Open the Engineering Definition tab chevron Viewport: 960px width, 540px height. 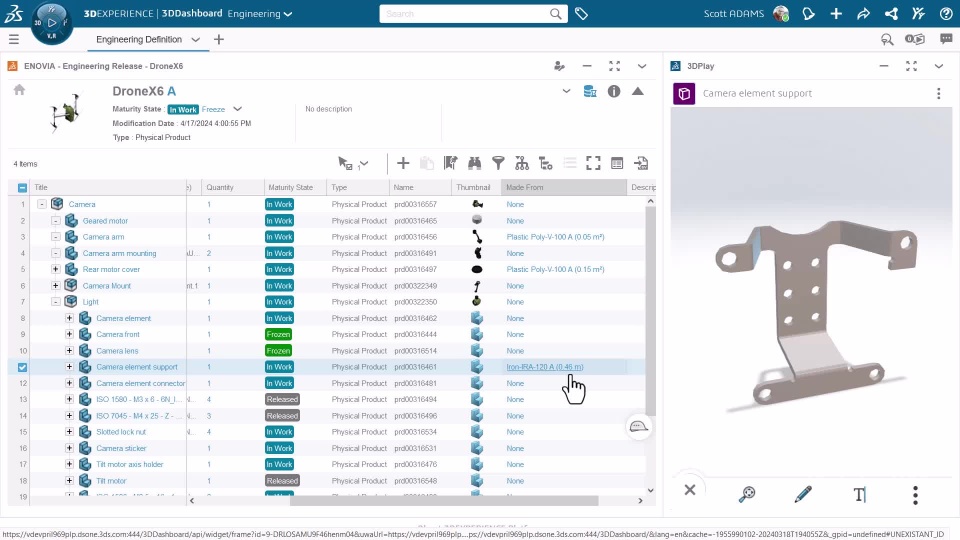coord(195,40)
